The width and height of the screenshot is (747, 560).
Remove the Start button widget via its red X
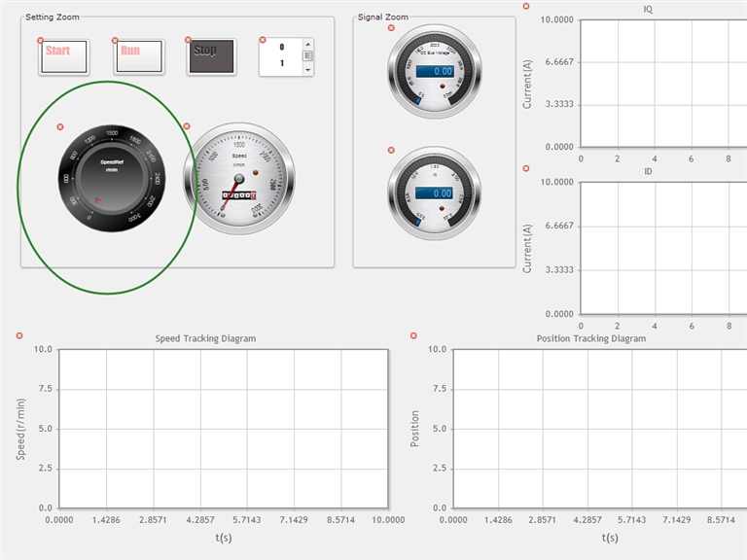(41, 41)
